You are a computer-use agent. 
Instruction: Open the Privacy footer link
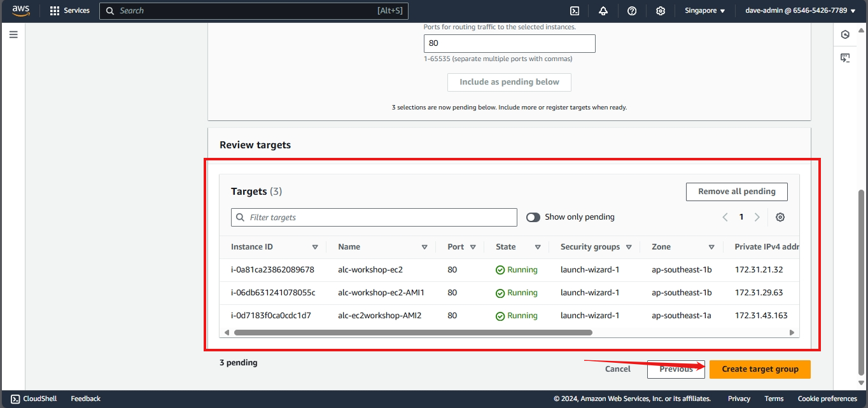(x=739, y=398)
